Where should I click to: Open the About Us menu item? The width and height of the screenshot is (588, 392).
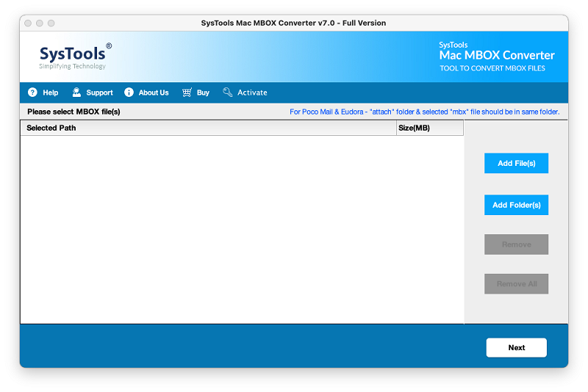coord(154,92)
